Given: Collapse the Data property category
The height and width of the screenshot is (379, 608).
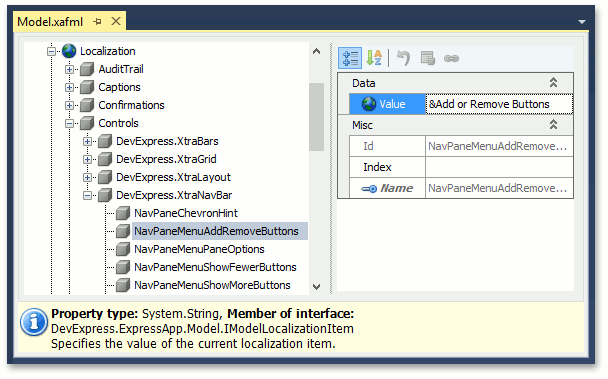Looking at the screenshot, I should point(553,83).
